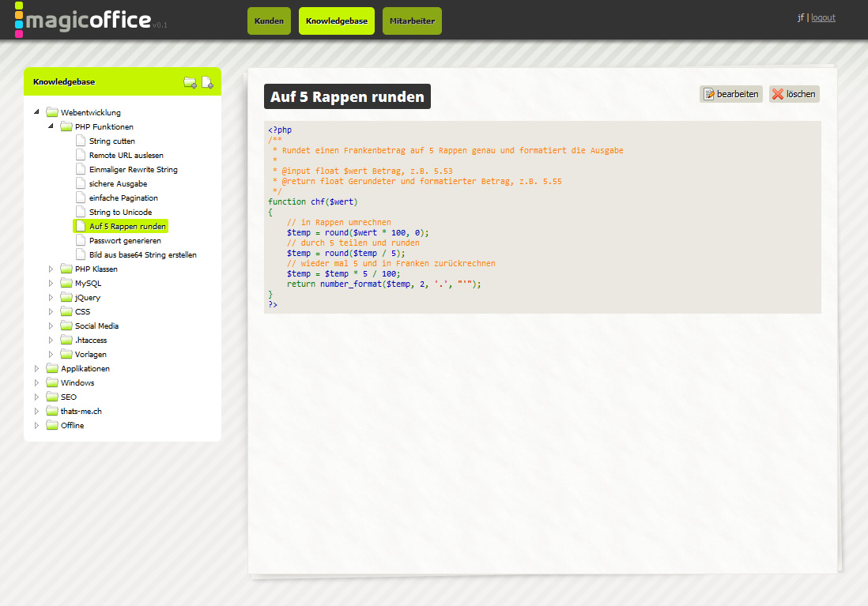Click the Vorlagen folder icon
The height and width of the screenshot is (606, 868).
[66, 355]
